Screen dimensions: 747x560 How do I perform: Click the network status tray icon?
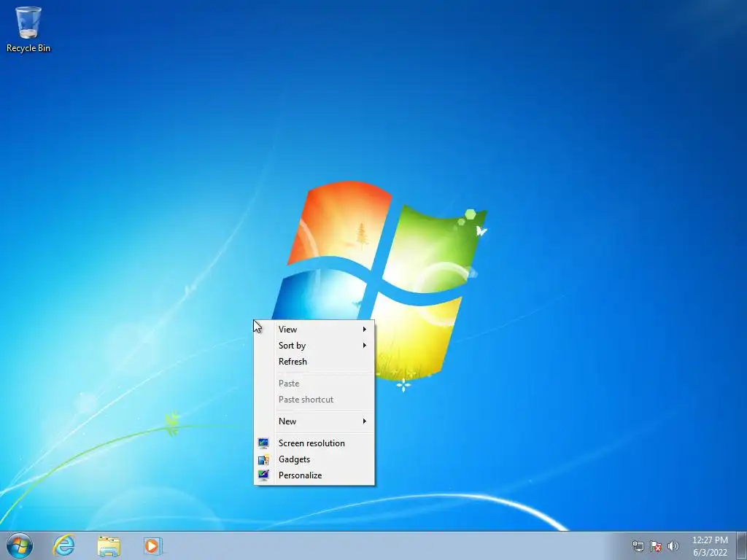638,546
